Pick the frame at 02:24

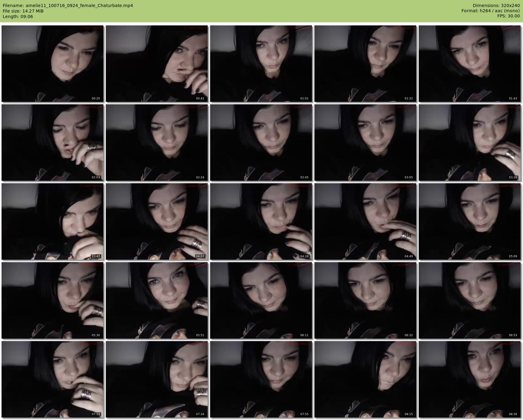click(x=157, y=143)
